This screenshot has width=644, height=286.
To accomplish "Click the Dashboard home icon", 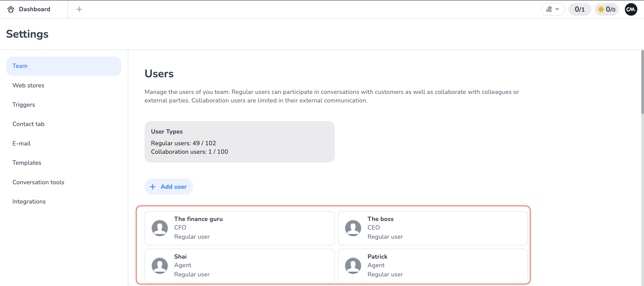I will [x=11, y=9].
